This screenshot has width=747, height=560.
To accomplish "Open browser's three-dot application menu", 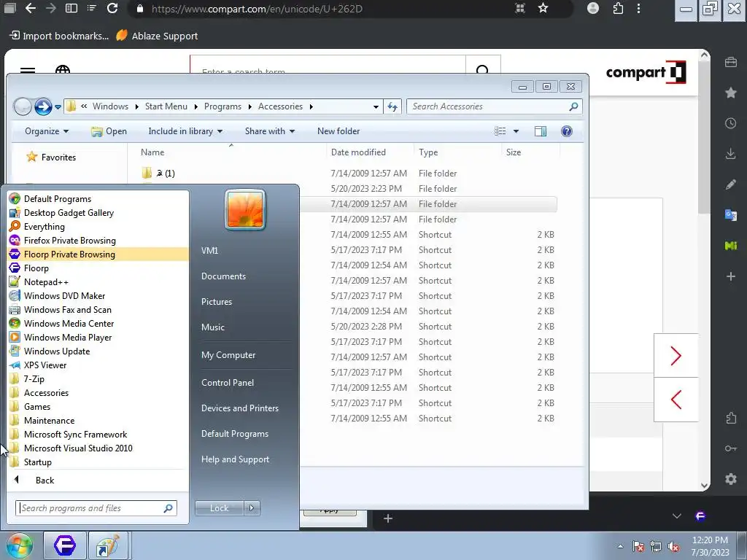I will click(639, 8).
